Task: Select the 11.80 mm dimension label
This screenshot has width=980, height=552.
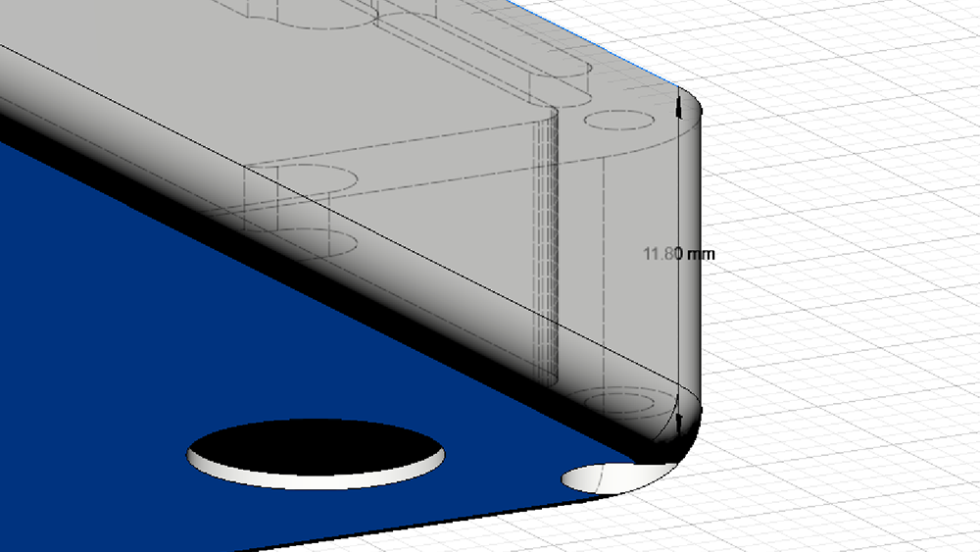Action: (x=679, y=254)
